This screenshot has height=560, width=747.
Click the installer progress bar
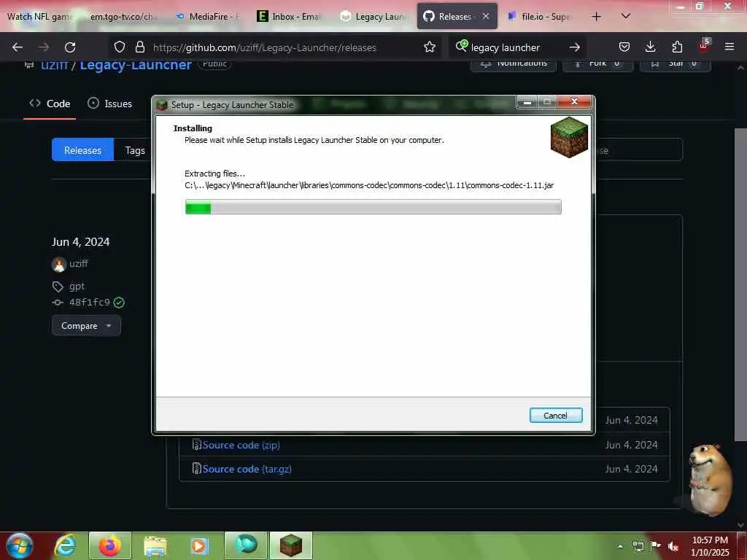tap(373, 206)
